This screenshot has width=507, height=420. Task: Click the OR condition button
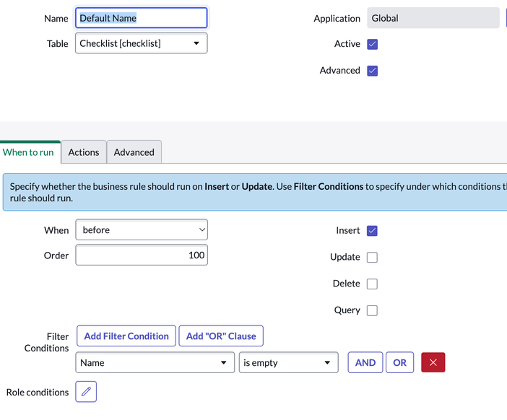pyautogui.click(x=399, y=362)
